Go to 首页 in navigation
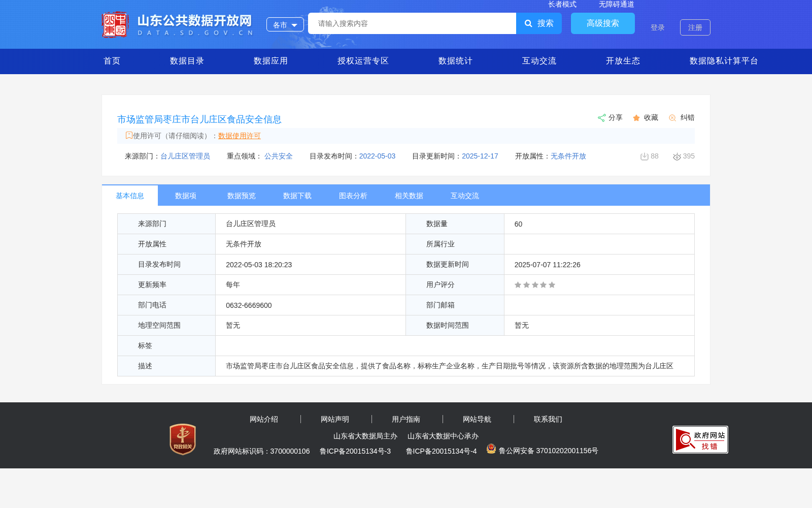The image size is (812, 508). 112,61
